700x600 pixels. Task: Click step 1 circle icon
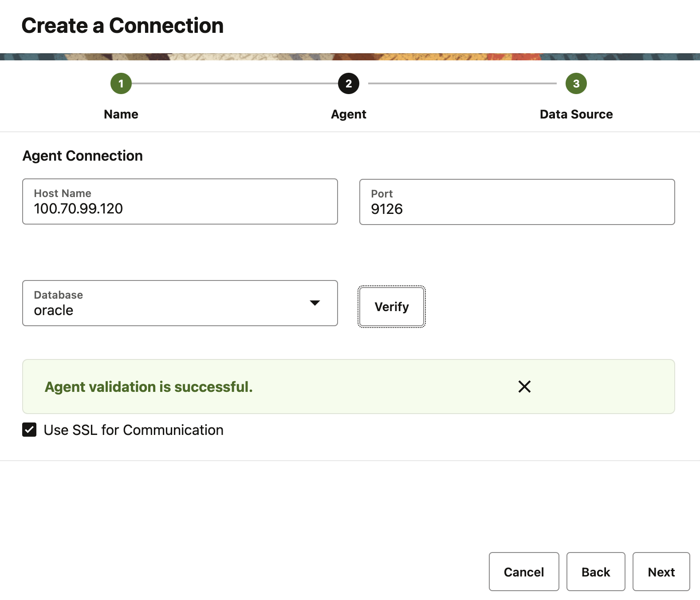(121, 83)
